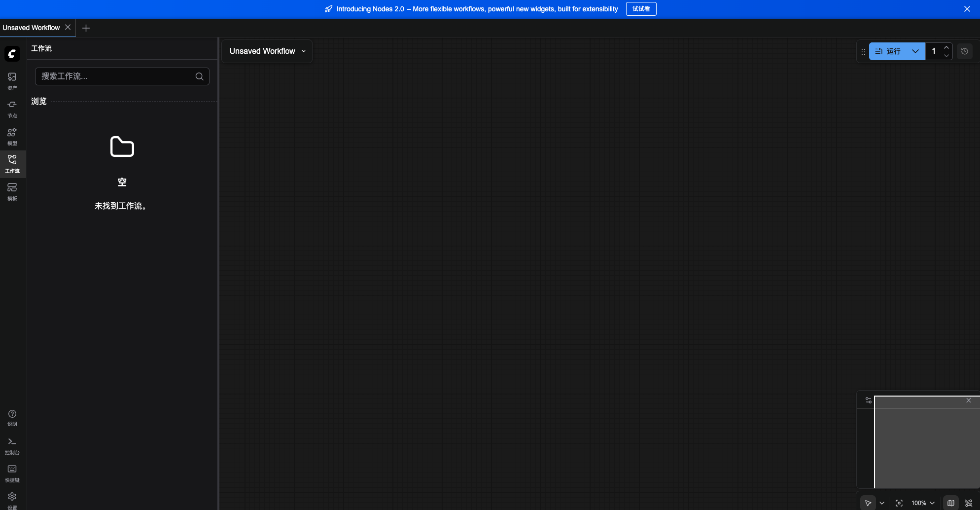980x510 pixels.
Task: Click the fit view icon
Action: click(899, 503)
